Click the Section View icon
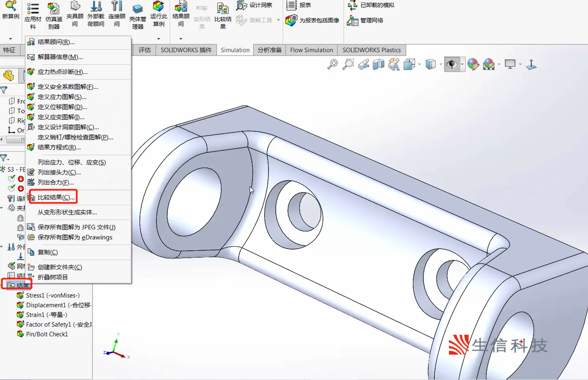The image size is (588, 380). point(378,64)
